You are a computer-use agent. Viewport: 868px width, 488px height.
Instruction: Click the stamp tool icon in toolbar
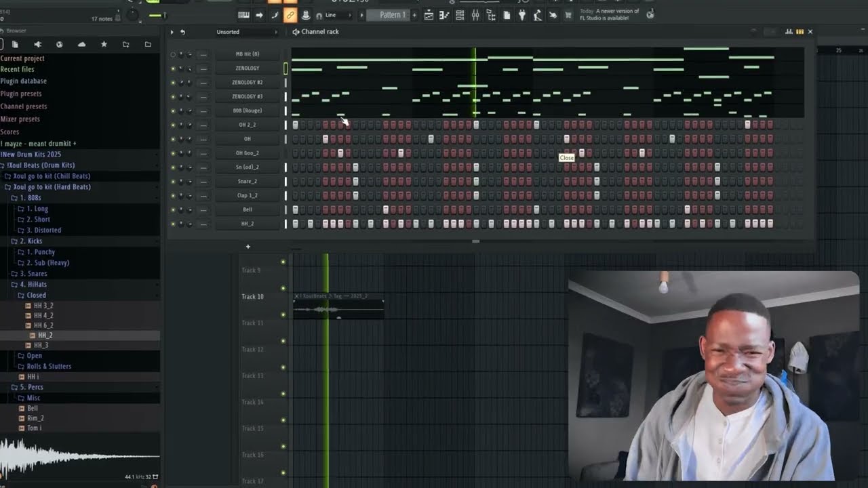point(305,15)
